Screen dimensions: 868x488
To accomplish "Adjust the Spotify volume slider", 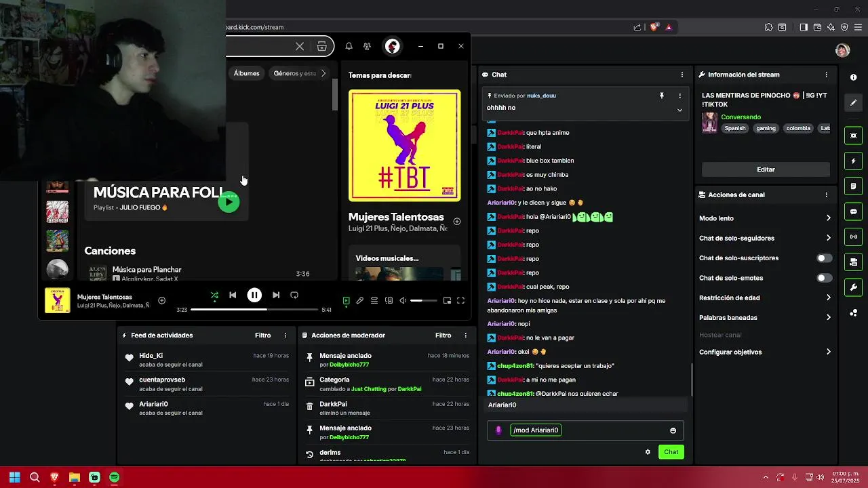I will tap(425, 300).
